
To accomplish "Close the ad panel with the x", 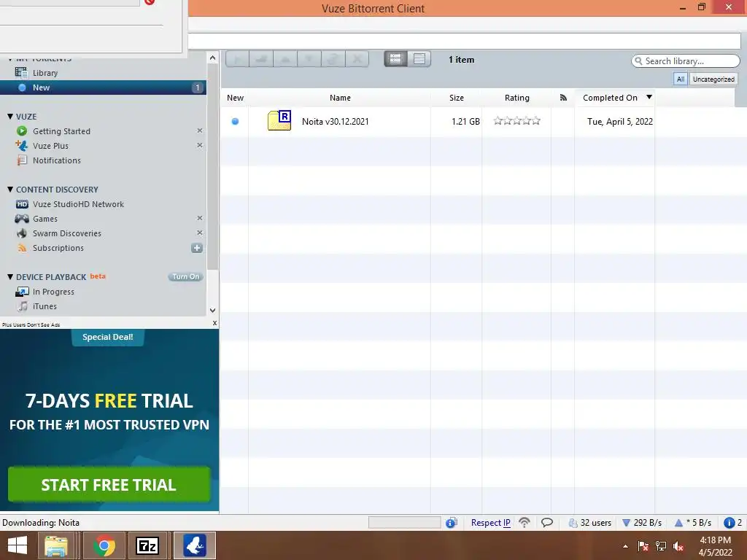I will click(x=215, y=323).
